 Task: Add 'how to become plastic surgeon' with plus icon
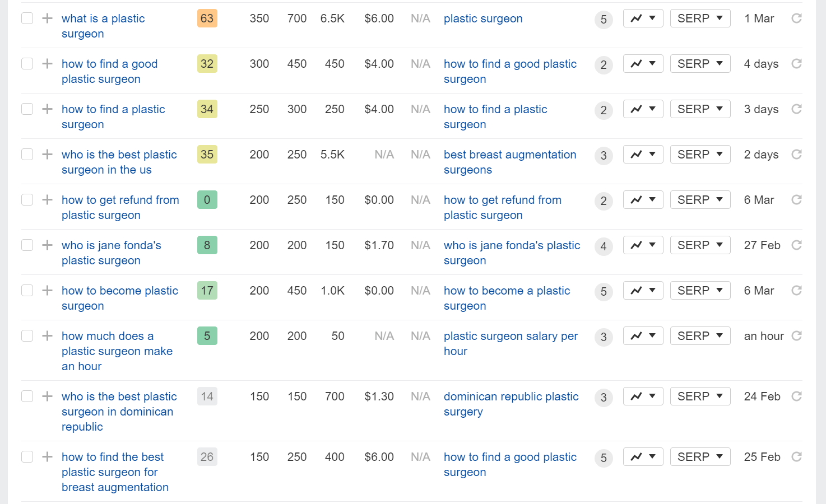coord(48,291)
